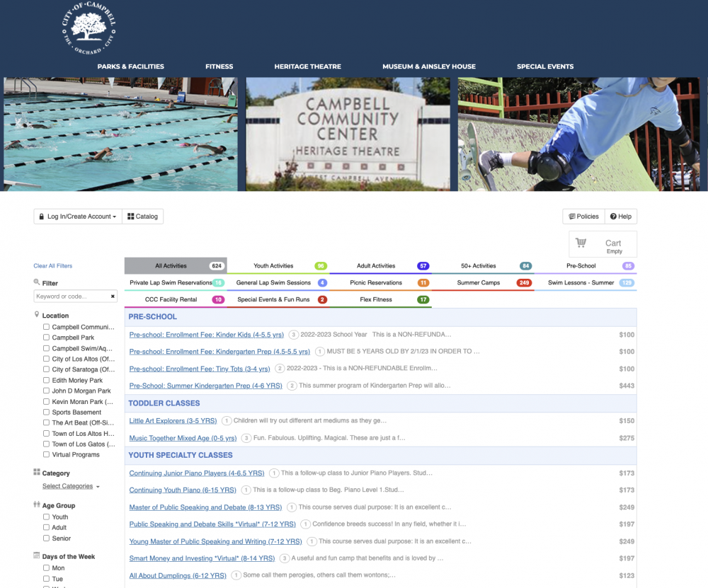708x588 pixels.
Task: Click the Campbell Community Center sign image
Action: pos(348,134)
